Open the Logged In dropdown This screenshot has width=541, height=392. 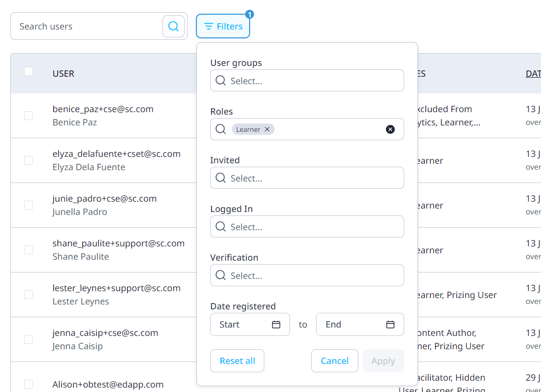pos(307,226)
